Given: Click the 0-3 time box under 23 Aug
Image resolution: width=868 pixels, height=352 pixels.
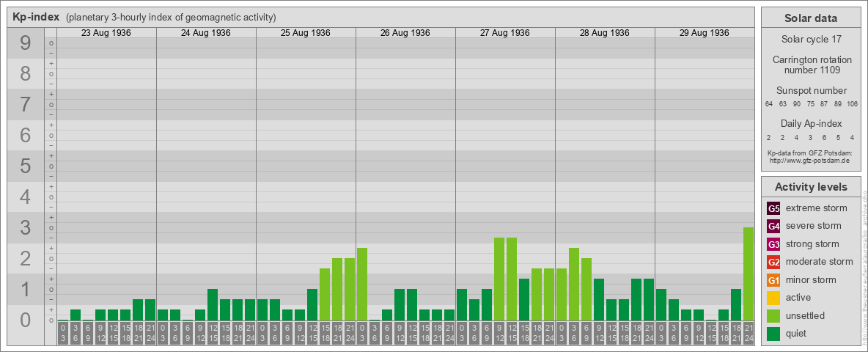Looking at the screenshot, I should 63,333.
